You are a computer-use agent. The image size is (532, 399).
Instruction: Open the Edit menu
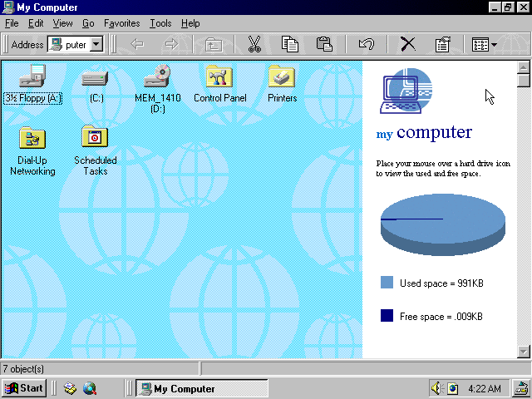(x=36, y=23)
